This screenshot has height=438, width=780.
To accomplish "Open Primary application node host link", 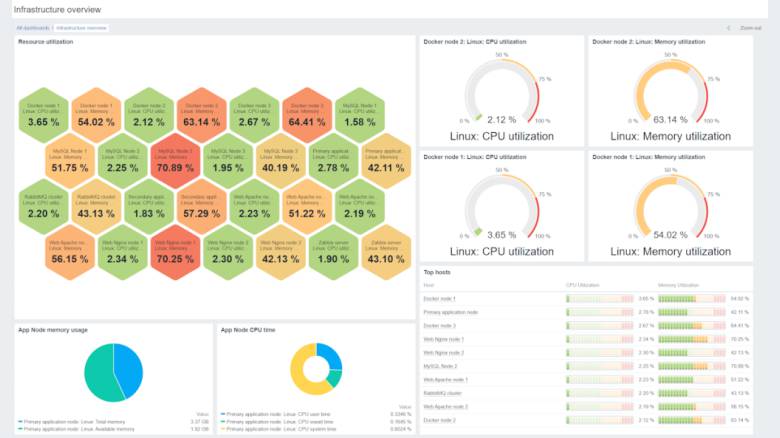I will pos(450,312).
